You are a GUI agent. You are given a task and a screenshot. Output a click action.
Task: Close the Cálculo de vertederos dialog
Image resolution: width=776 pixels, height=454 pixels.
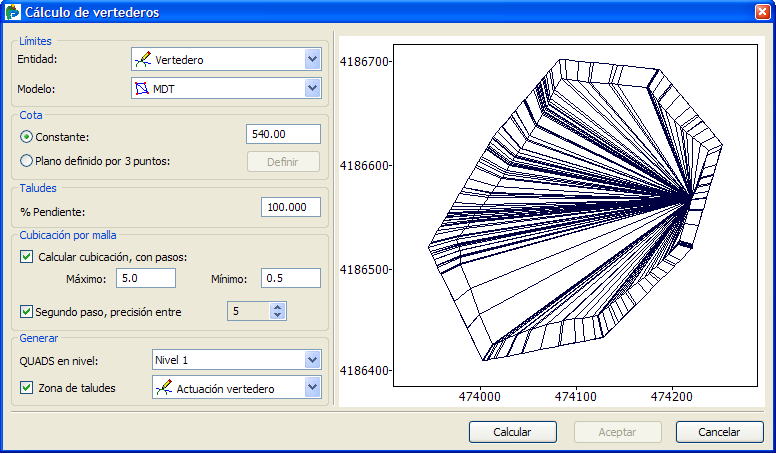tap(762, 12)
